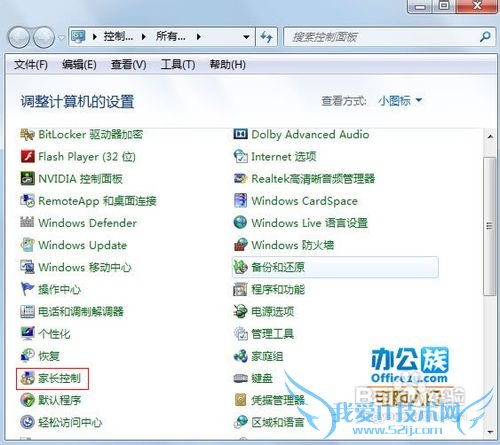500x445 pixels.
Task: Click the Windows 防火墙 icon
Action: click(240, 245)
